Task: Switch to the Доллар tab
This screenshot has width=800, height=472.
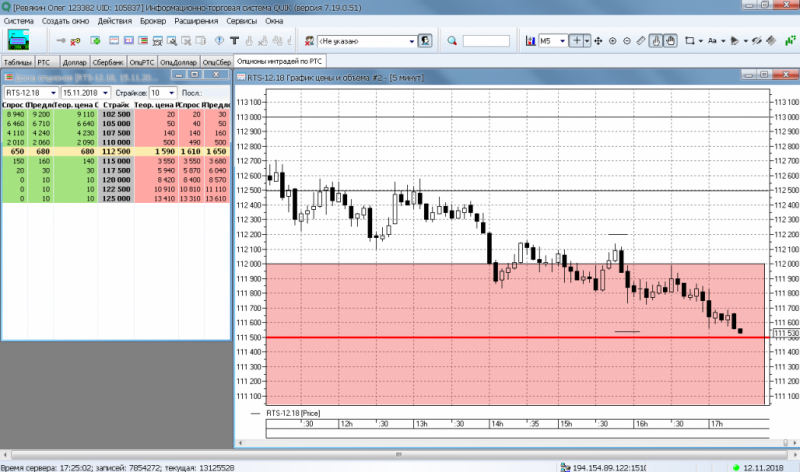Action: [x=74, y=62]
